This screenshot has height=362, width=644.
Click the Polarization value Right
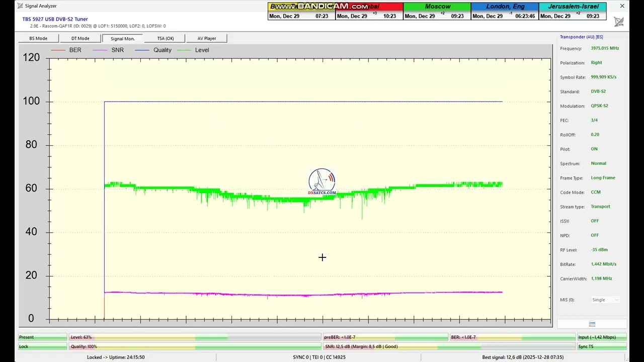click(596, 63)
